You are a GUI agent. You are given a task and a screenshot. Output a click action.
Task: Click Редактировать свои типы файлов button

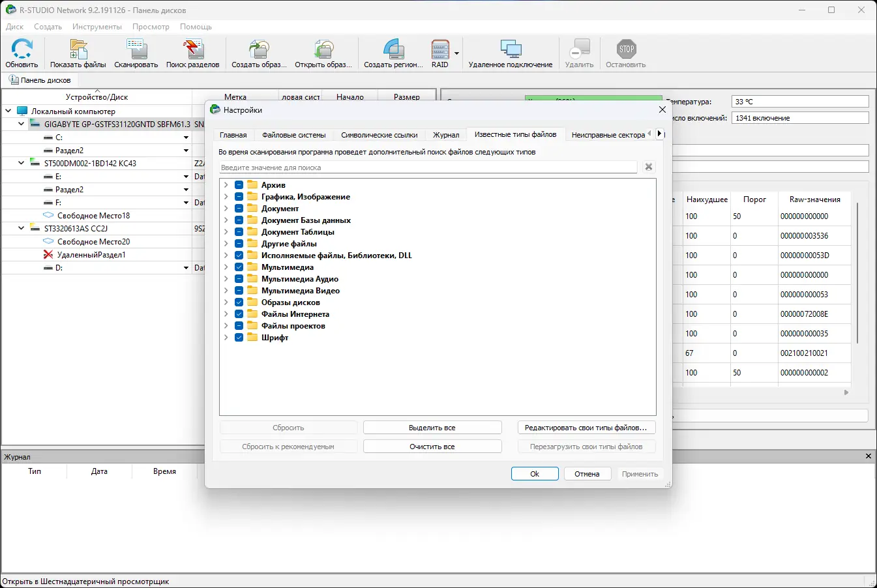coord(586,428)
